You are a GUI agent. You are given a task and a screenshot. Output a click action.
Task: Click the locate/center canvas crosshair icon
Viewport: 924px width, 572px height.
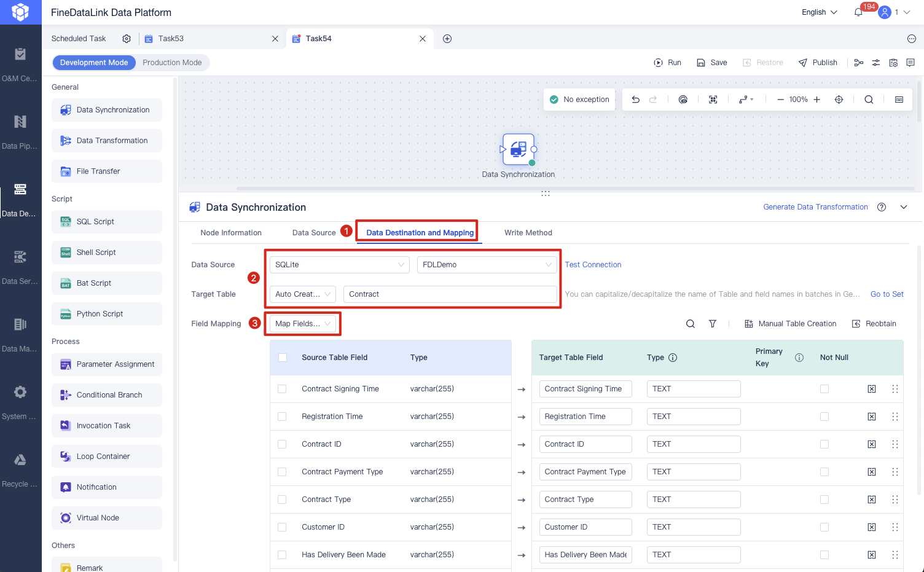click(839, 100)
